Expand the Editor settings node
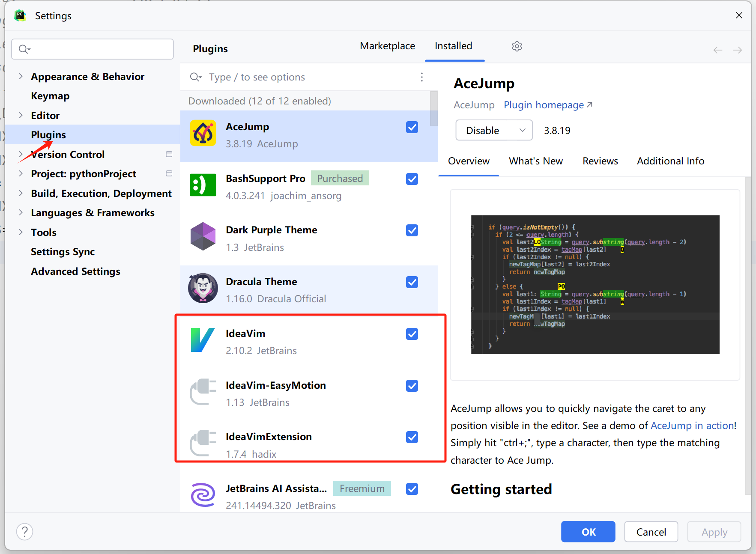 tap(21, 115)
